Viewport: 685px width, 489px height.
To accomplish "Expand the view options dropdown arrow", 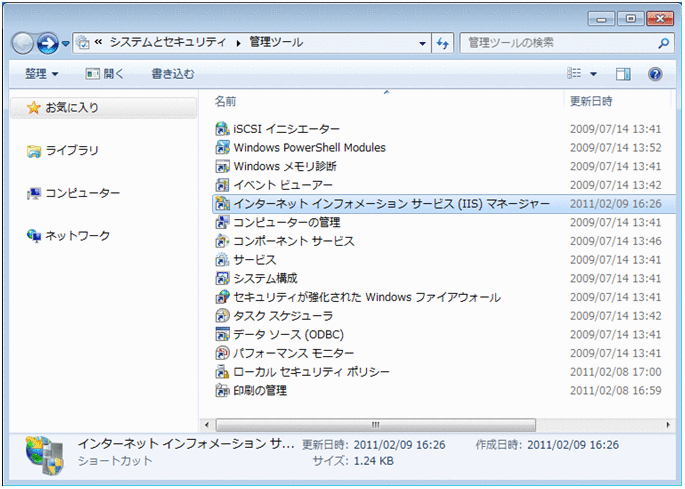I will pos(593,74).
